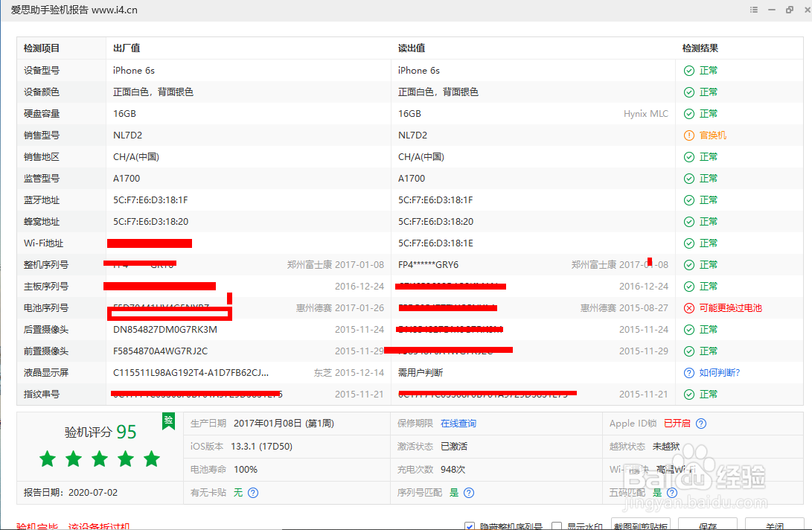Click the check icon in 主板序列号 row

pos(688,287)
